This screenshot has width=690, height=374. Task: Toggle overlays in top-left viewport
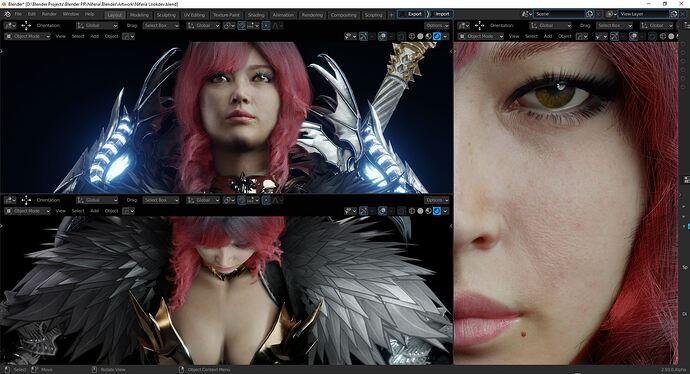tap(382, 36)
